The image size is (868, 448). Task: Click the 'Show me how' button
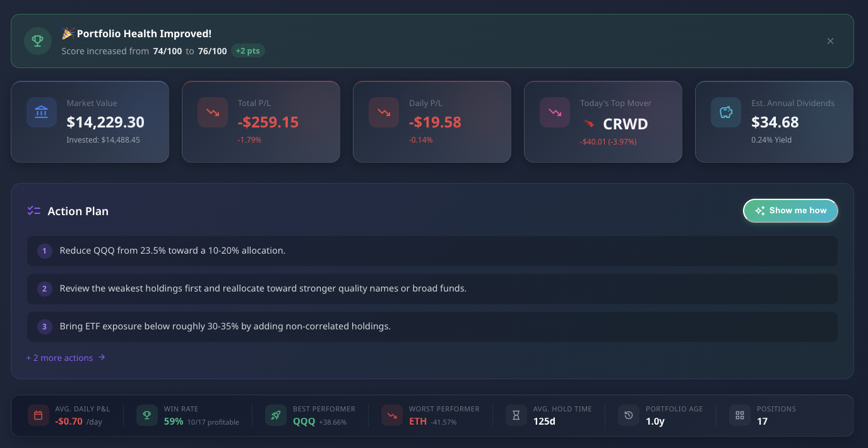(790, 211)
